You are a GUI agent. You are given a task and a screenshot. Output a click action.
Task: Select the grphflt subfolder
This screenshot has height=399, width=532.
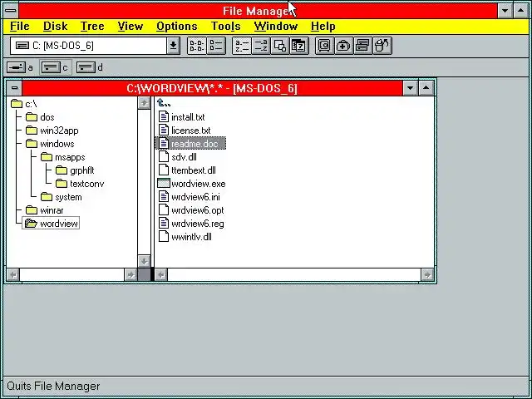pyautogui.click(x=75, y=170)
